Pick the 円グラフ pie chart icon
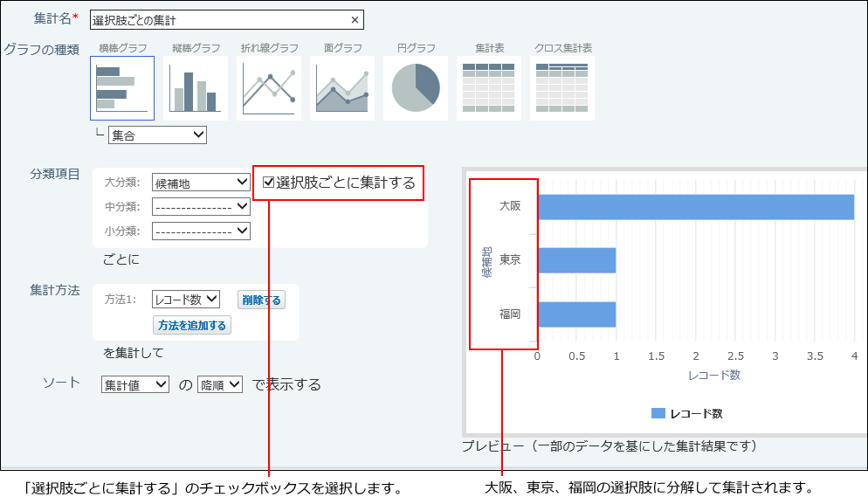 (x=416, y=88)
